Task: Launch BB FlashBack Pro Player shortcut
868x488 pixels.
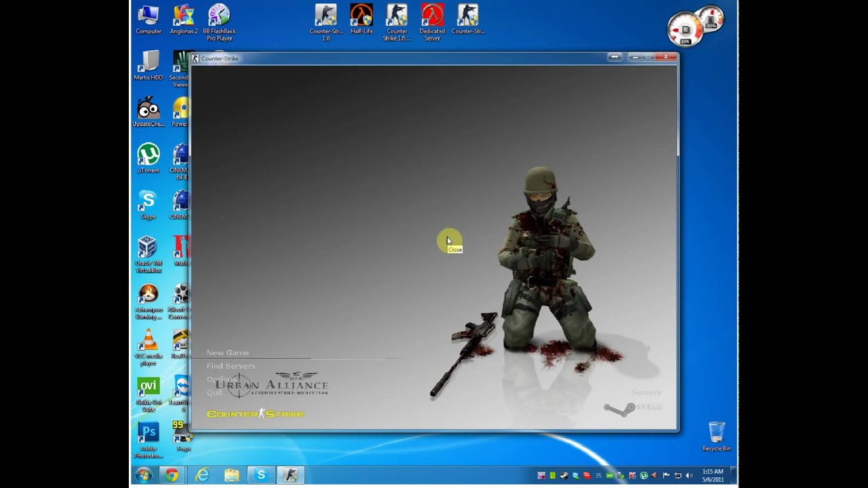Action: tap(219, 22)
